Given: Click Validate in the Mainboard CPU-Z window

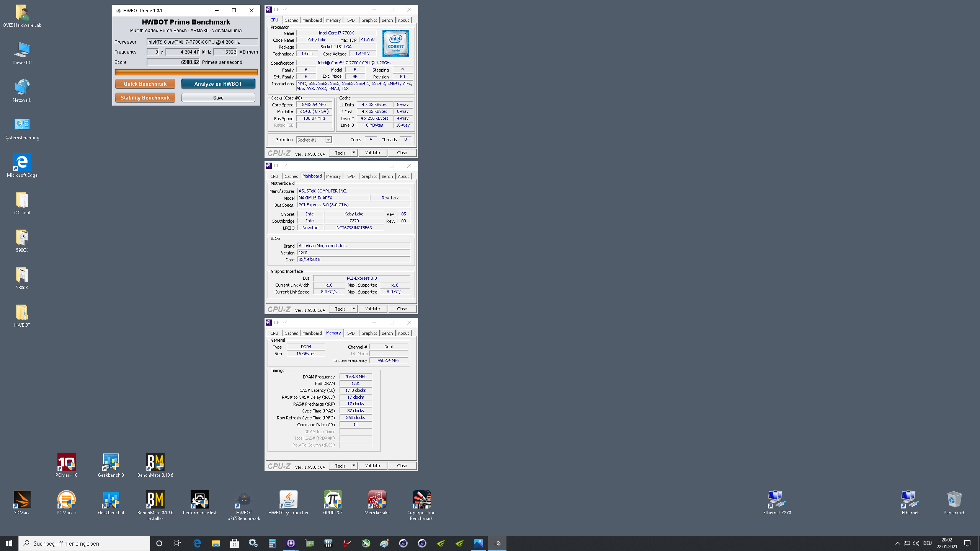Looking at the screenshot, I should 372,308.
